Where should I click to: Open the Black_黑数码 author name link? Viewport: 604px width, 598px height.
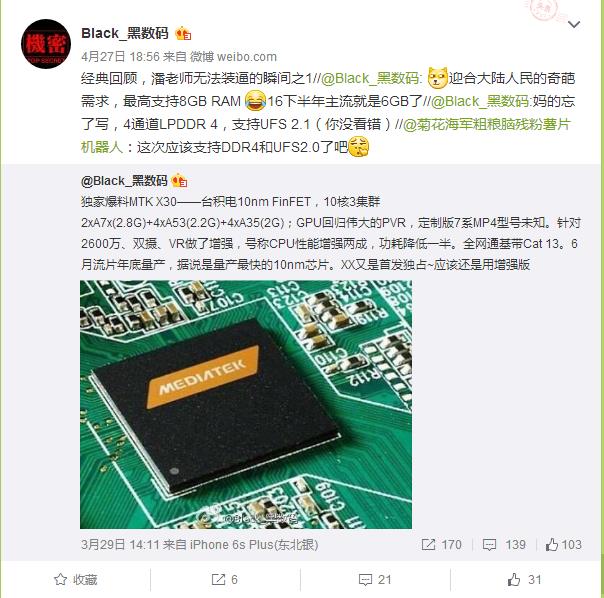[x=125, y=34]
